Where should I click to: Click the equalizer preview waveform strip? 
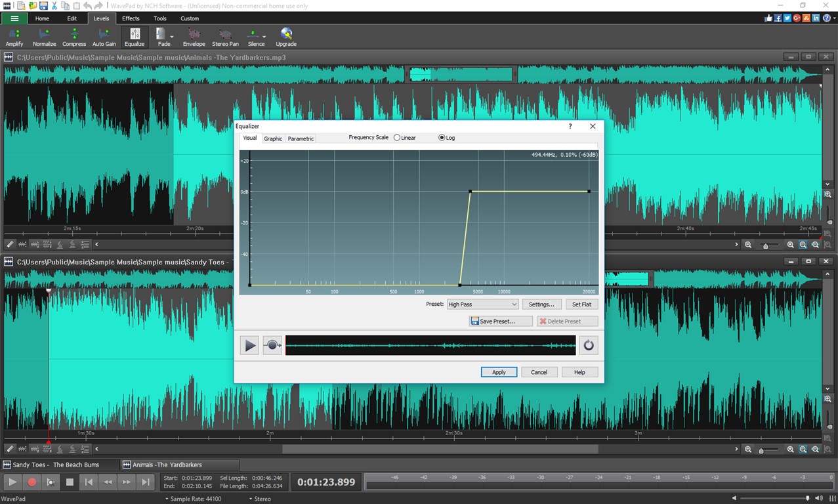430,345
